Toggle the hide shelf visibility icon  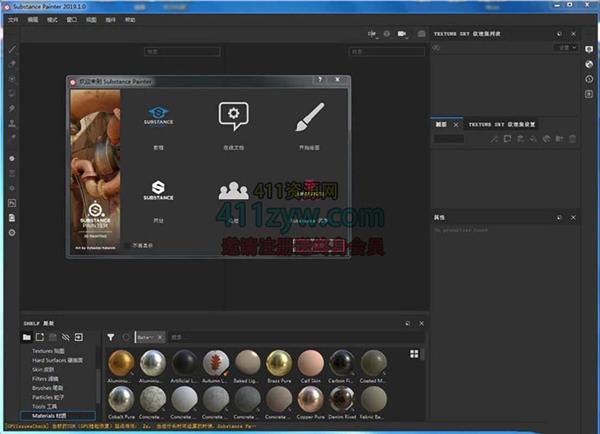pos(66,338)
